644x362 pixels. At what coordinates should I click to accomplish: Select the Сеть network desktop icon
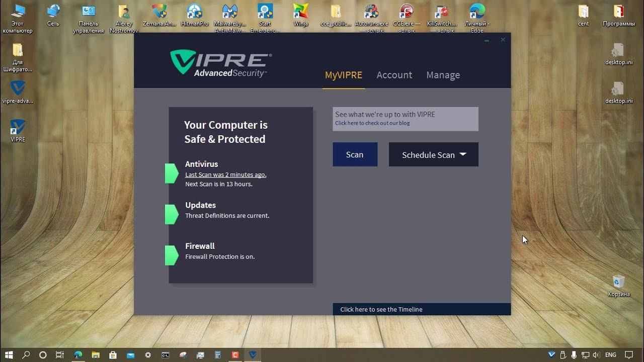click(x=53, y=15)
